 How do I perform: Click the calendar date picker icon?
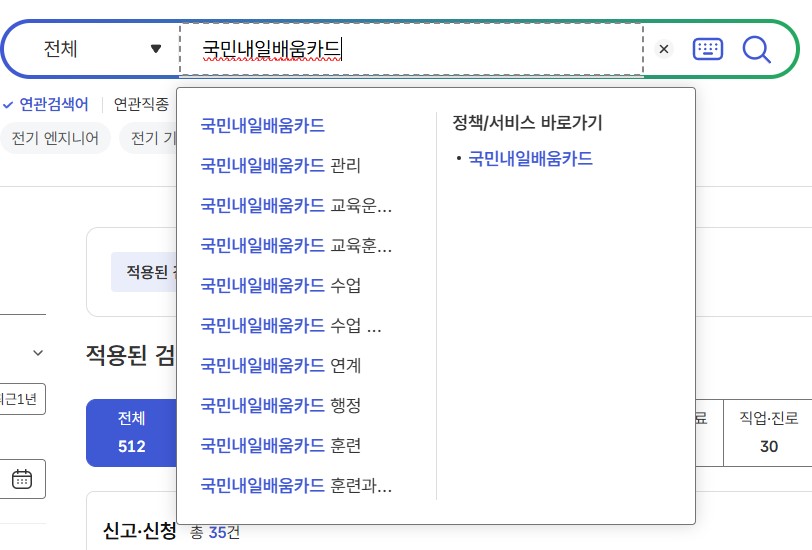coord(22,479)
